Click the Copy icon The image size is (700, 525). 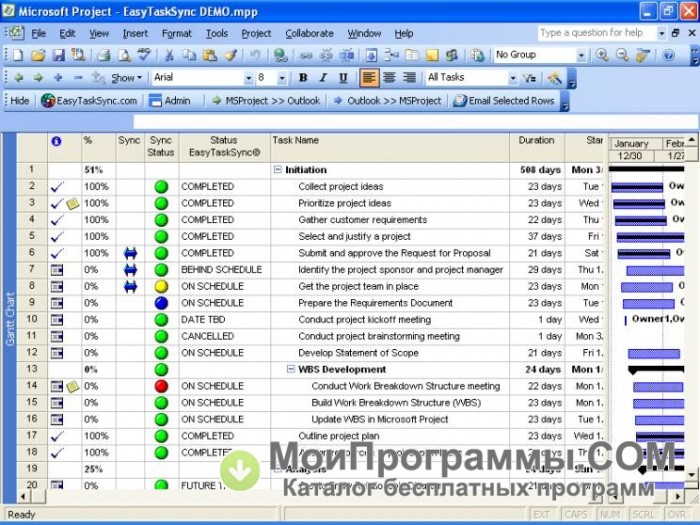(189, 55)
